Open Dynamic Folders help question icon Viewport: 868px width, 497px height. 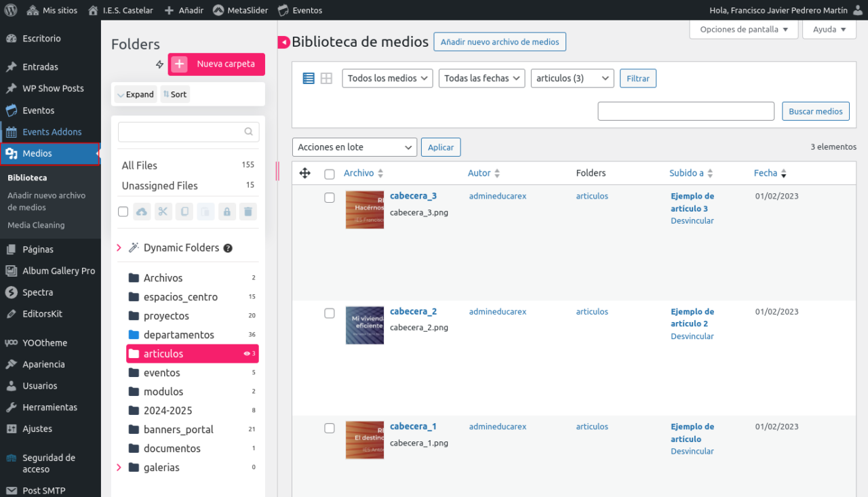[x=228, y=248]
